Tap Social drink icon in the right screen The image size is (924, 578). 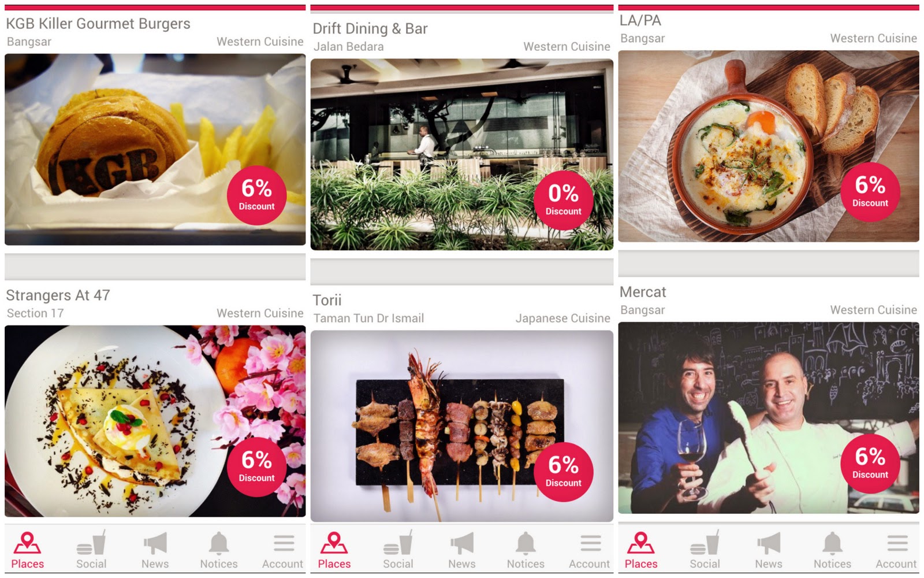click(705, 543)
